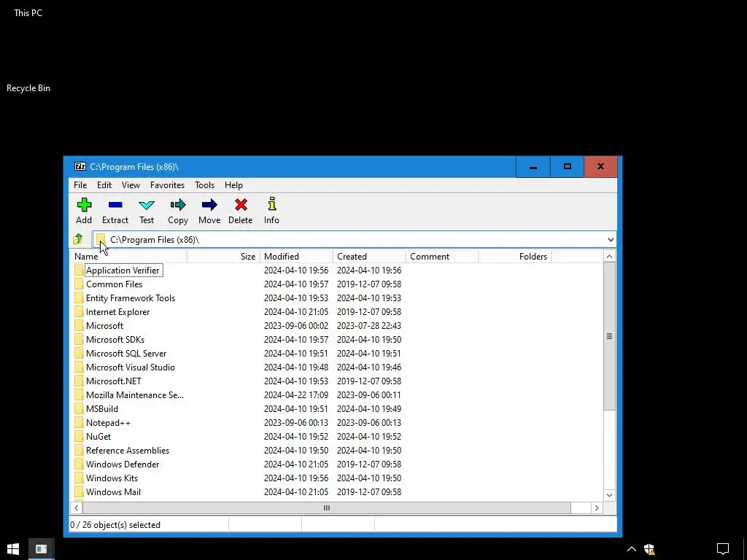Open the Action Center notifications icon

[723, 549]
